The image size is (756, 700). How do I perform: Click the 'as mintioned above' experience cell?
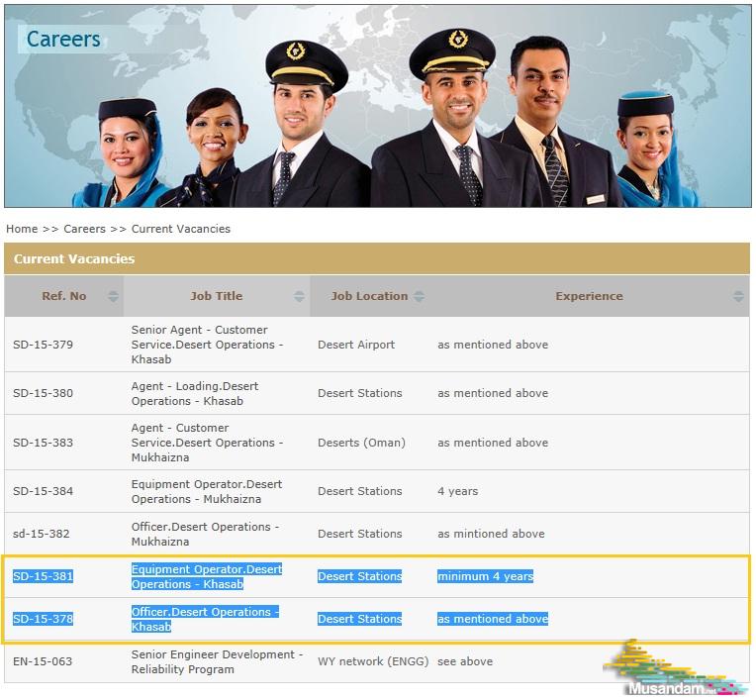tap(492, 534)
